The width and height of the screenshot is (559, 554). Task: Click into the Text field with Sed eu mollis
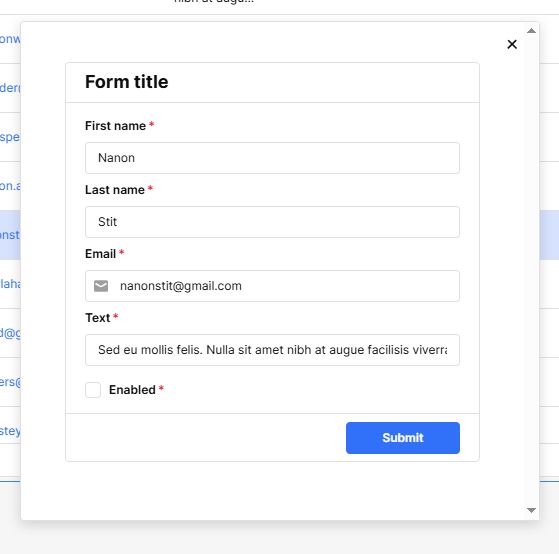point(272,350)
